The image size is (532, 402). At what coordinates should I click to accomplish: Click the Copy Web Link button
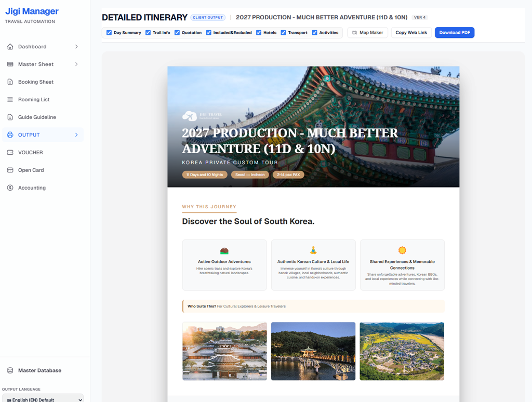(411, 33)
